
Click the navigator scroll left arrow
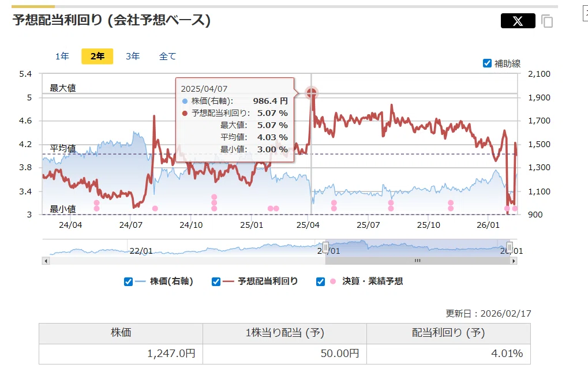coord(46,261)
